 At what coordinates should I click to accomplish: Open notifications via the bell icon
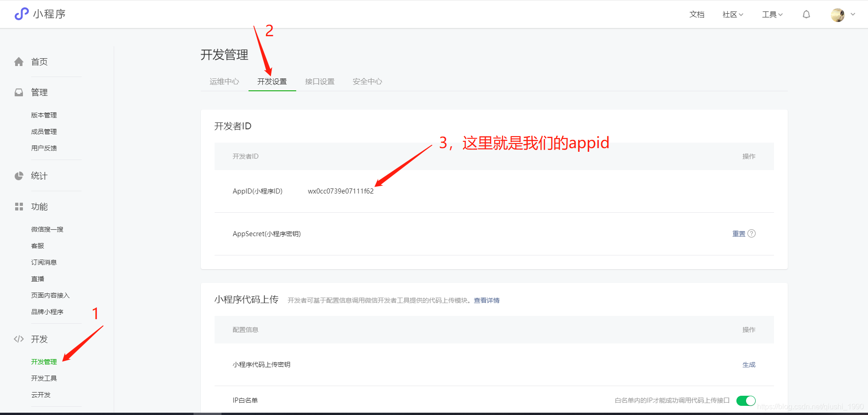click(806, 14)
